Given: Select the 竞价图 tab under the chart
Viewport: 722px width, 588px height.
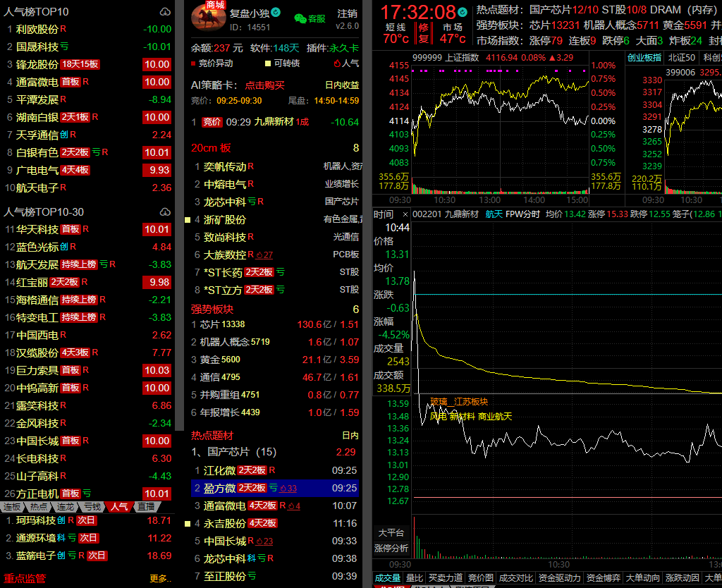Looking at the screenshot, I should [x=480, y=578].
